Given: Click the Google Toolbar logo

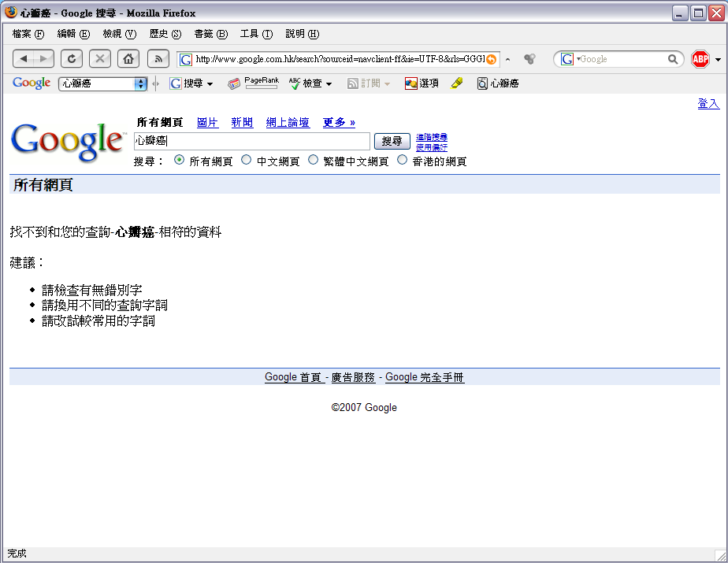Looking at the screenshot, I should pos(31,83).
